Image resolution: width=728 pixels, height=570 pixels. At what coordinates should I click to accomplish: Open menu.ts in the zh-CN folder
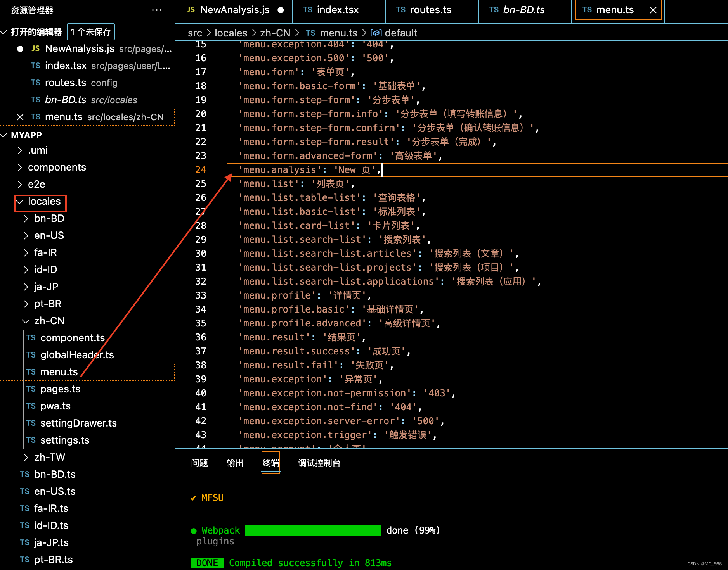87,372
